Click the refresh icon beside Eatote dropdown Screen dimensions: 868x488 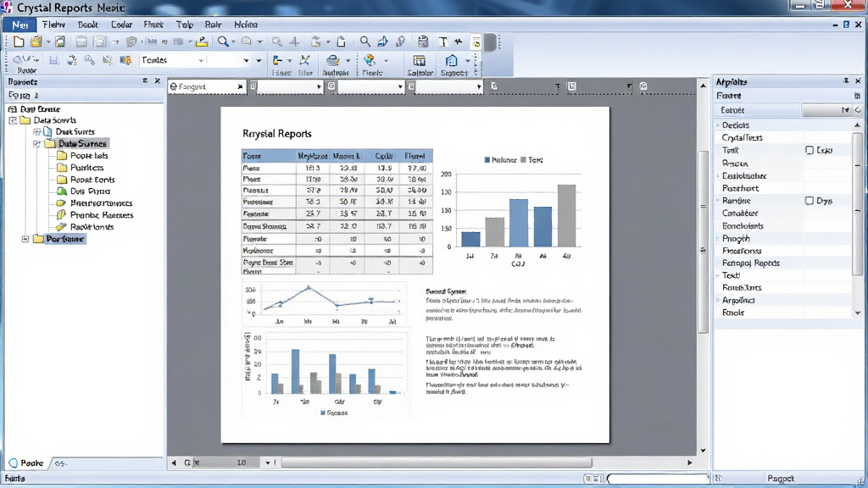(858, 110)
